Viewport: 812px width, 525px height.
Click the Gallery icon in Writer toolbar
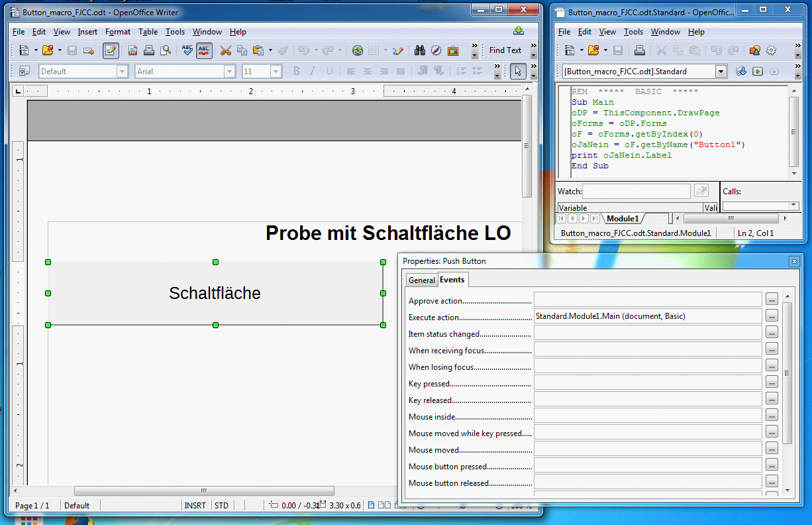453,50
